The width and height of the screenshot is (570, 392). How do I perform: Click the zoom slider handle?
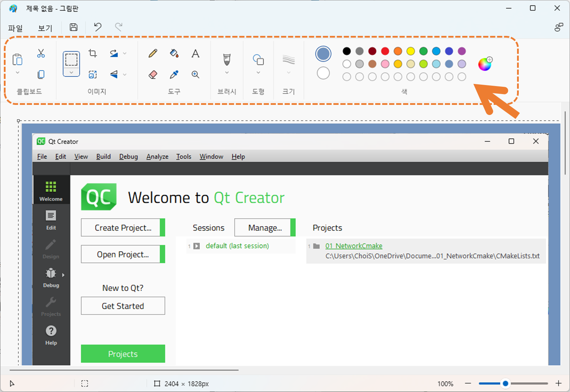tap(505, 384)
